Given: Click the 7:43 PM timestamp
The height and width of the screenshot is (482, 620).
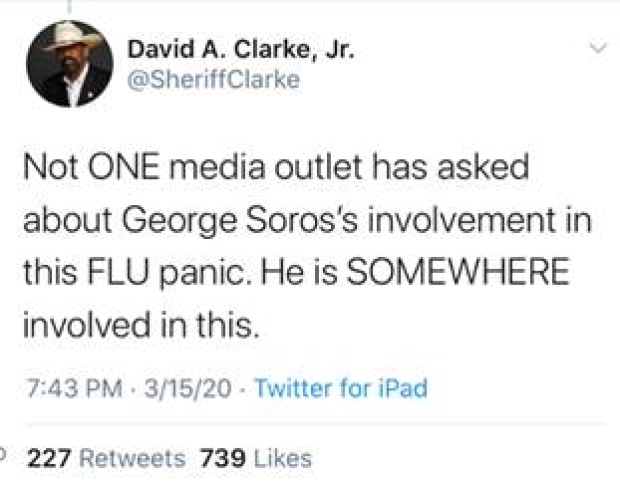Looking at the screenshot, I should click(x=63, y=388).
